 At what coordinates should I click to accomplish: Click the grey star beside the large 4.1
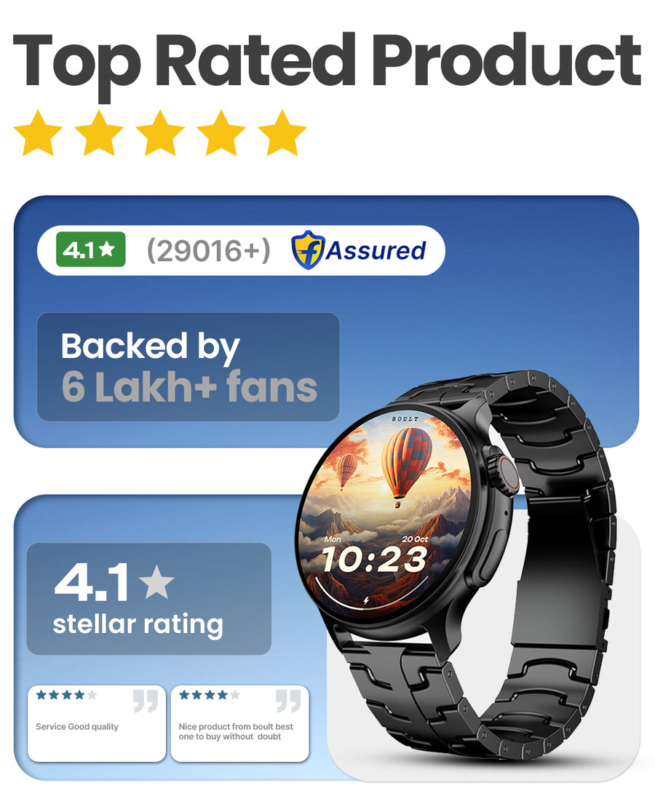tap(157, 581)
